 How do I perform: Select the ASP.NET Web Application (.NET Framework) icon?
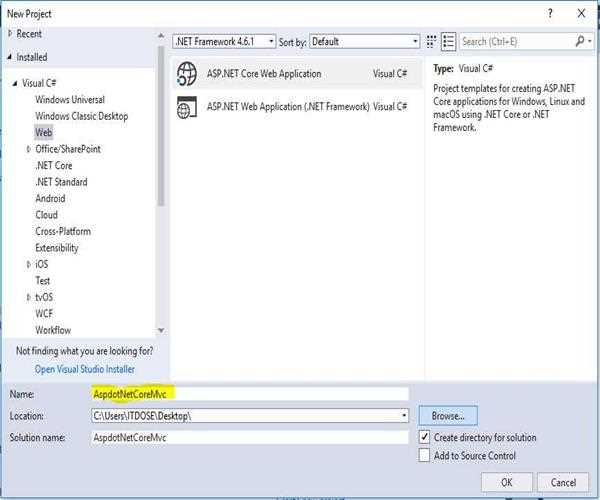click(187, 106)
